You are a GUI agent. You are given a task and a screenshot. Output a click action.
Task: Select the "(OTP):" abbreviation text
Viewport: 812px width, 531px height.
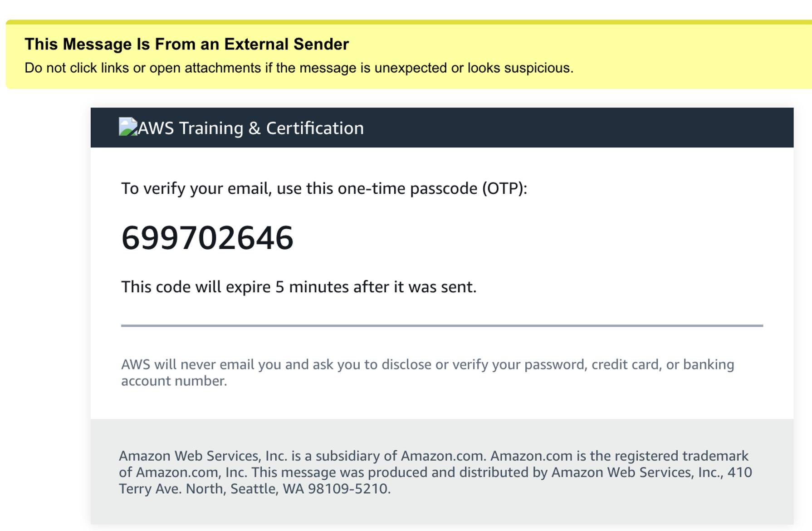click(504, 188)
